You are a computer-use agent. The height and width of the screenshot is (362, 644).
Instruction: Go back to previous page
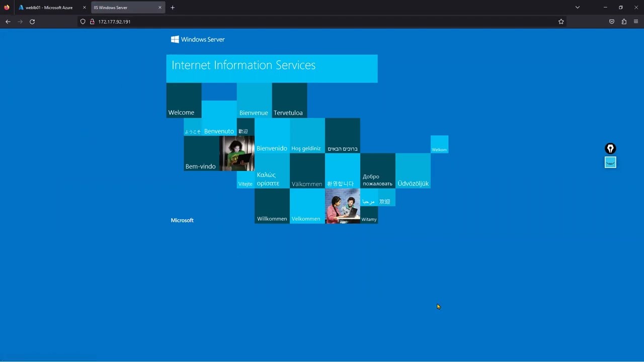[x=8, y=22]
